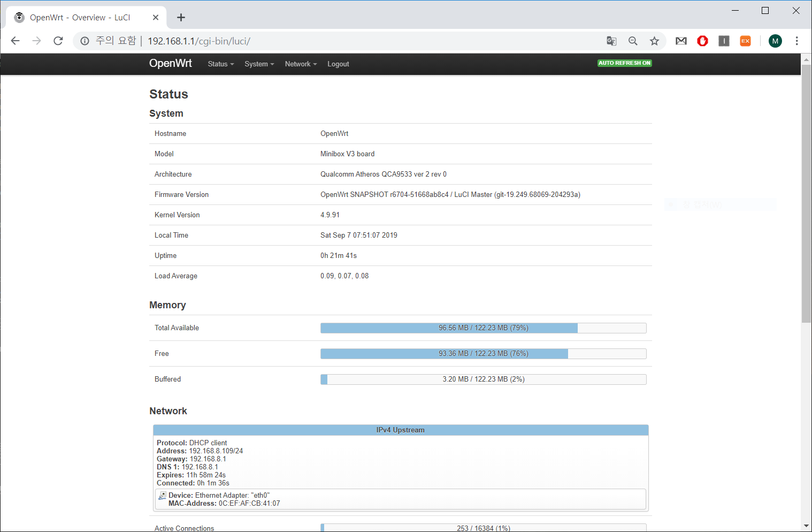This screenshot has width=812, height=532.
Task: Click the page vertical scrollbar thumb
Action: click(806, 193)
